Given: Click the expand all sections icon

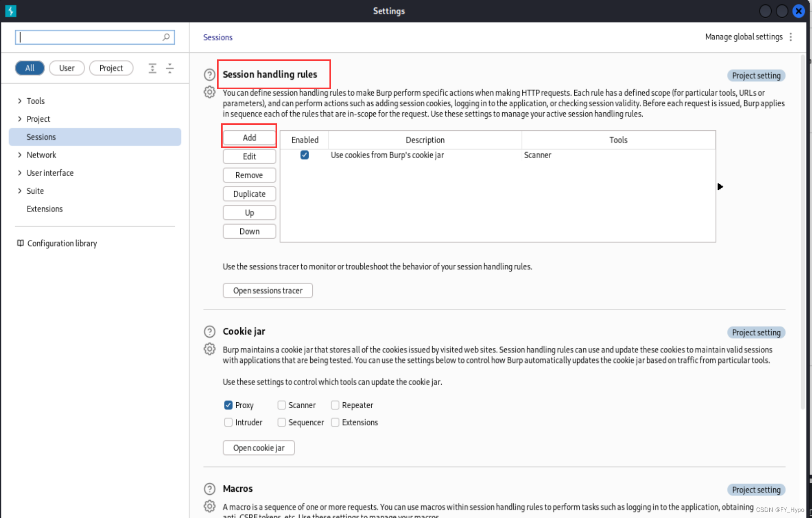Looking at the screenshot, I should [153, 68].
